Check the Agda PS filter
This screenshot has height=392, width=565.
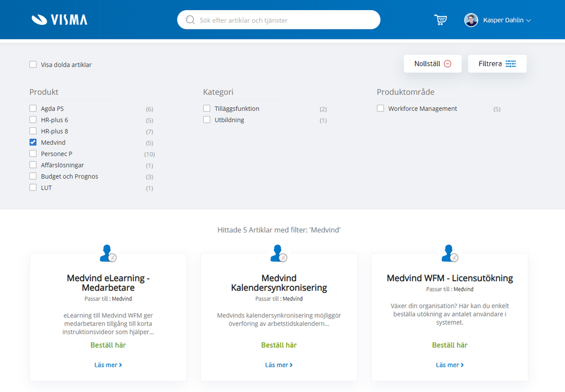[x=33, y=109]
